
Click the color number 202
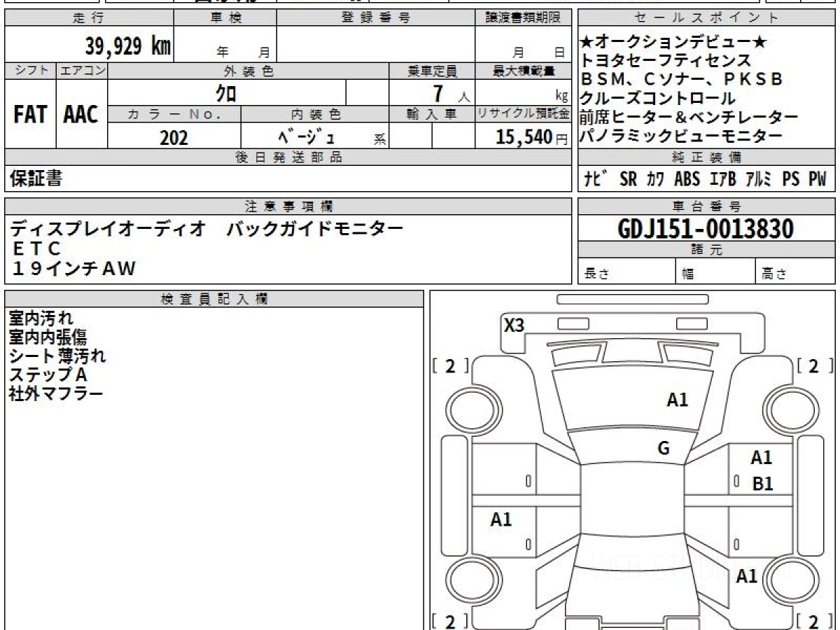click(174, 137)
